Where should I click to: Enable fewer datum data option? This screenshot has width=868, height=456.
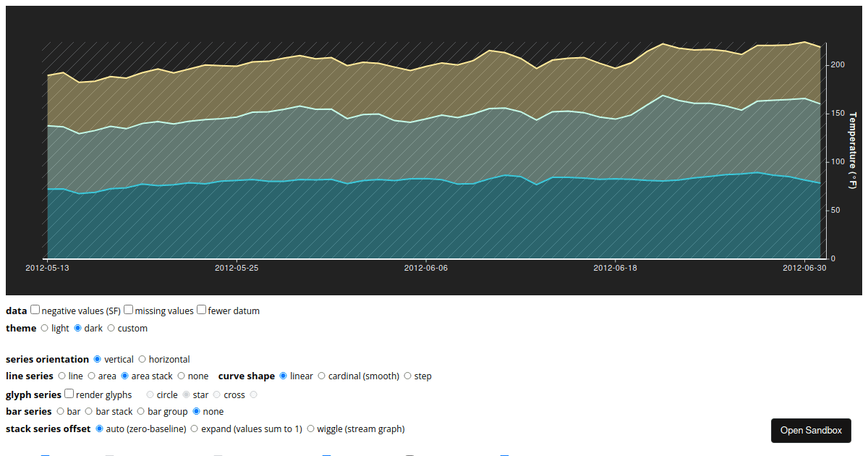coord(201,309)
